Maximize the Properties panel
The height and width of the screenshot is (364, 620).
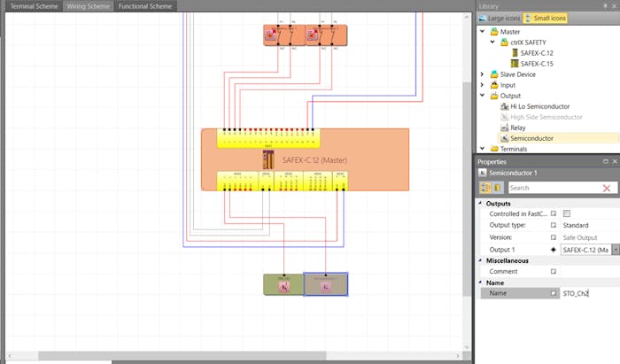coord(605,161)
